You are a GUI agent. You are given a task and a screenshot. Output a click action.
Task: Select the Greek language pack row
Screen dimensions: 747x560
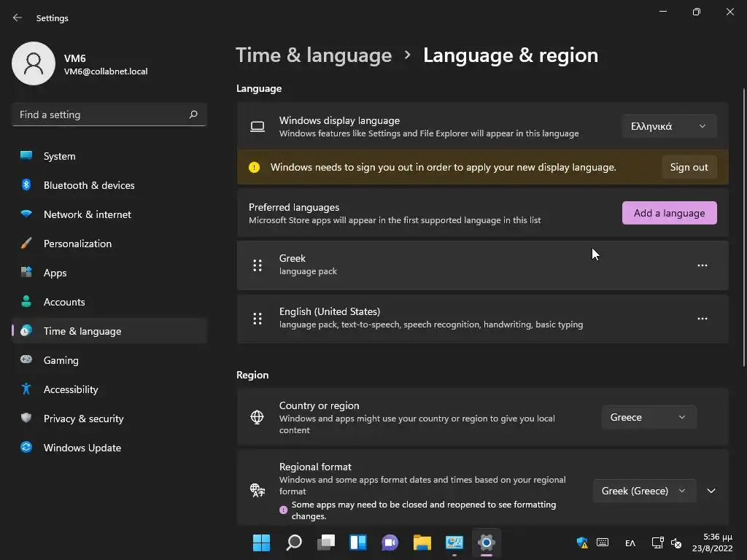[483, 265]
